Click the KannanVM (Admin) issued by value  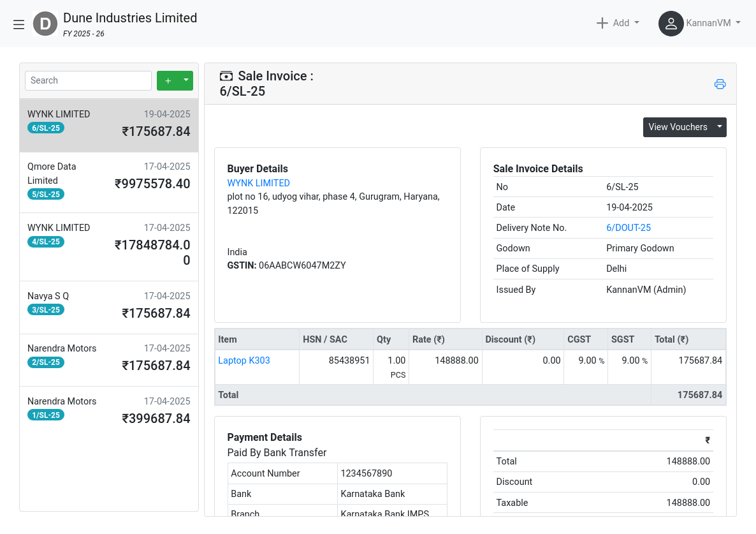pos(646,290)
